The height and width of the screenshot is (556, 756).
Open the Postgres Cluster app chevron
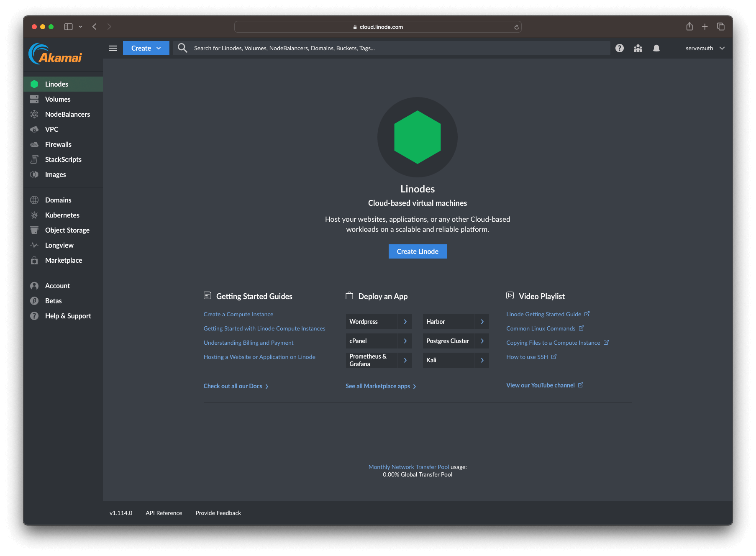click(x=482, y=341)
